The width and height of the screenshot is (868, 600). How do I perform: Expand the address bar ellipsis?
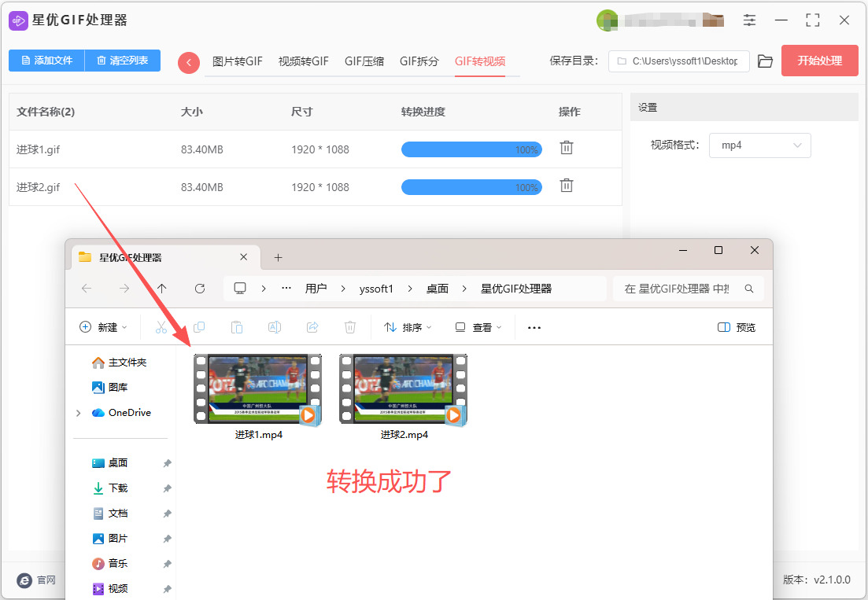286,289
